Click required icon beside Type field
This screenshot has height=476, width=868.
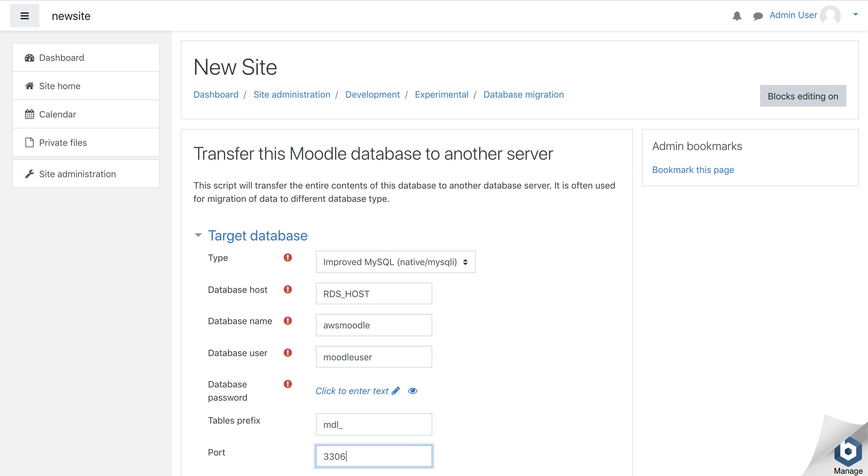pyautogui.click(x=288, y=257)
